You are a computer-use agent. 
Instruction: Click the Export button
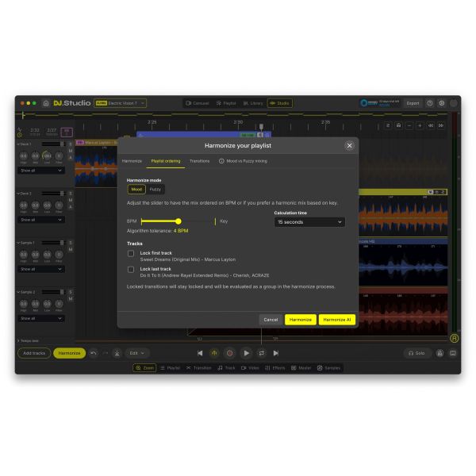pyautogui.click(x=413, y=103)
